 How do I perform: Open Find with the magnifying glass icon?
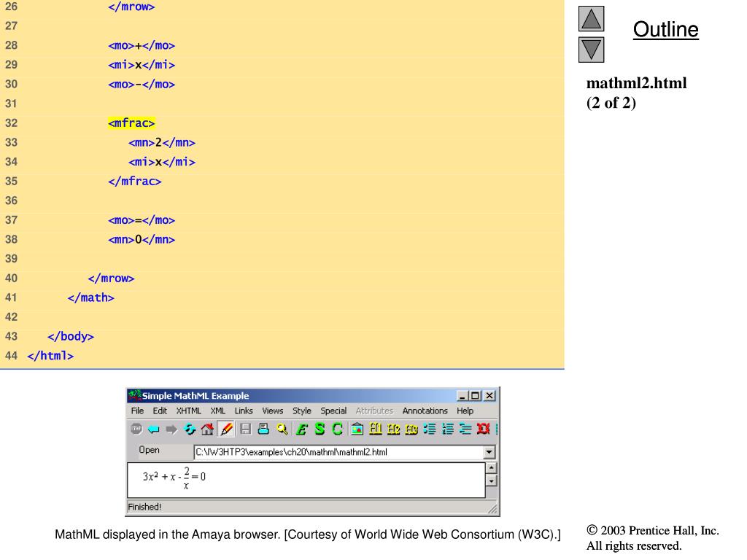tap(282, 429)
